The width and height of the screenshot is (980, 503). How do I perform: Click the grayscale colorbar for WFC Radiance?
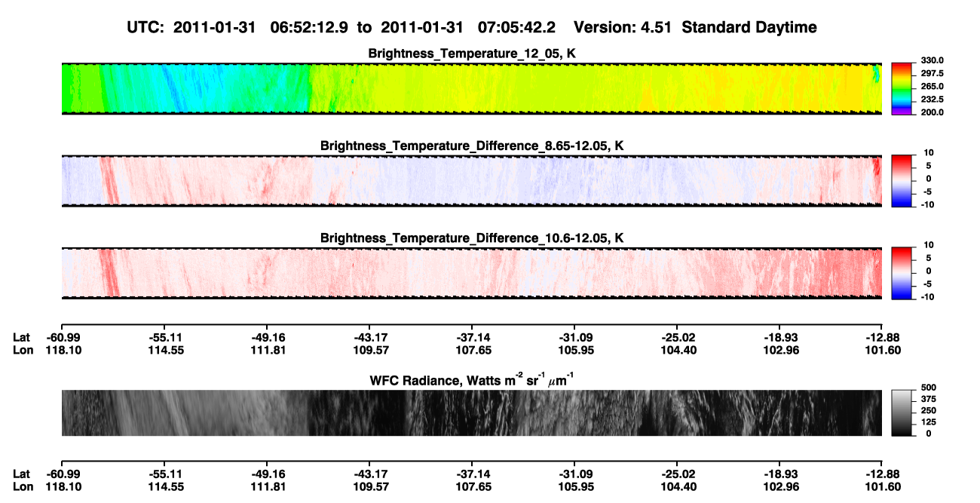tap(902, 413)
